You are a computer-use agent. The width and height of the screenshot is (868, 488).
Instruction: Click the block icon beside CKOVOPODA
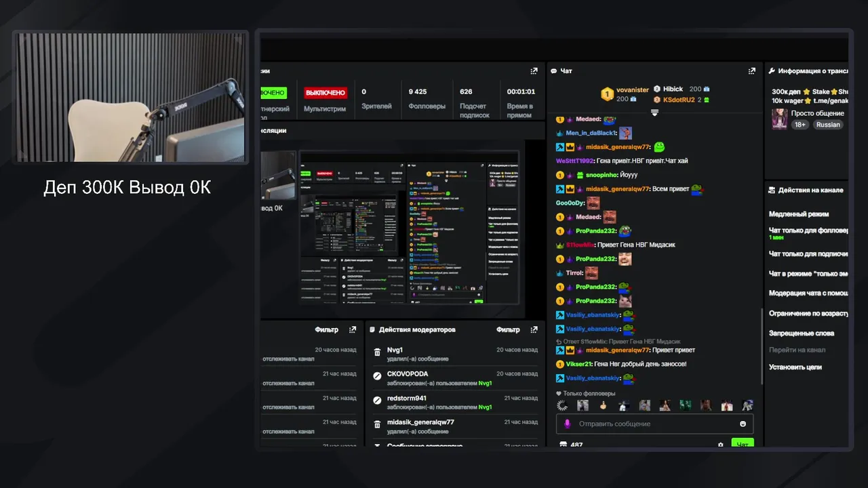coord(377,376)
